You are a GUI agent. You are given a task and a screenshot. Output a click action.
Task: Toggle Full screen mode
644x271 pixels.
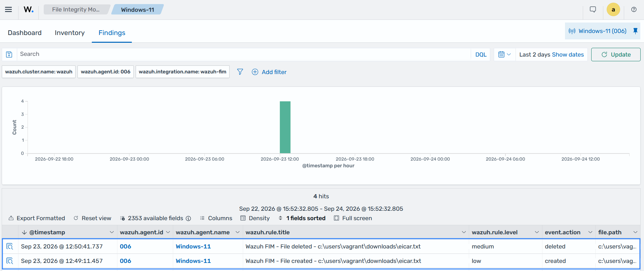coord(353,218)
